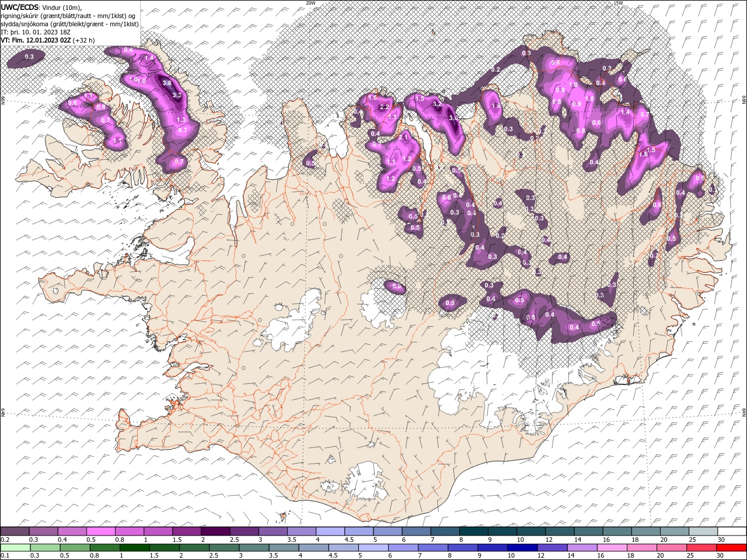This screenshot has height=560, width=747.
Task: Click the '(+32 h)' forecast offset text
Action: pyautogui.click(x=83, y=40)
